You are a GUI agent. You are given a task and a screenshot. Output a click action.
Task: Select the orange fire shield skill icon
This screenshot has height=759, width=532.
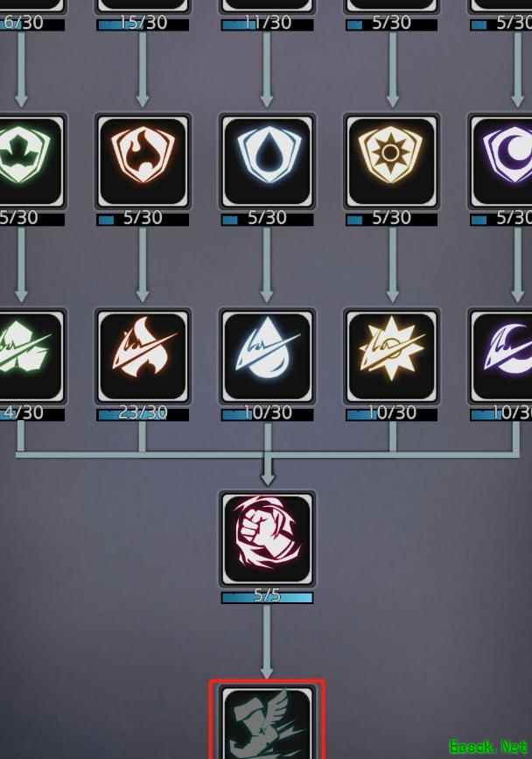pos(143,162)
